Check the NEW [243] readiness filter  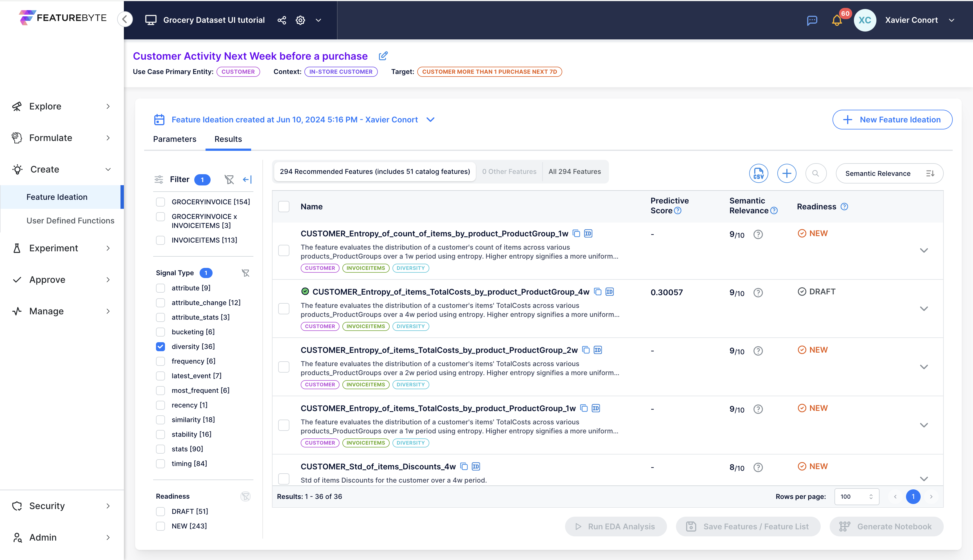pyautogui.click(x=160, y=526)
